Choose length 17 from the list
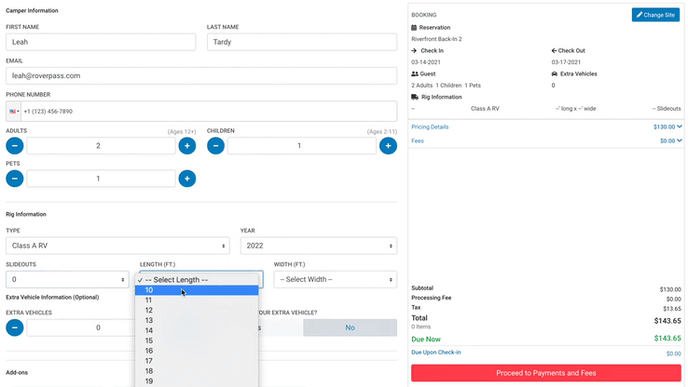 pyautogui.click(x=197, y=361)
